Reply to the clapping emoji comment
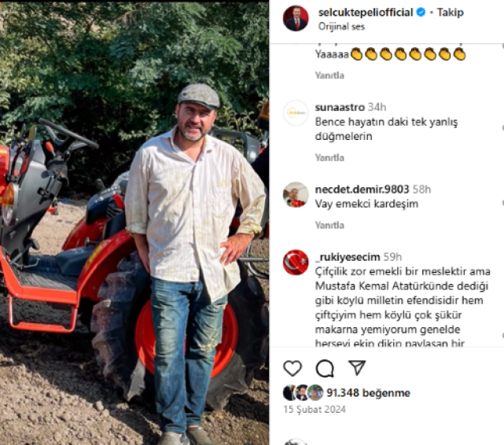Image resolution: width=504 pixels, height=445 pixels. click(x=329, y=75)
